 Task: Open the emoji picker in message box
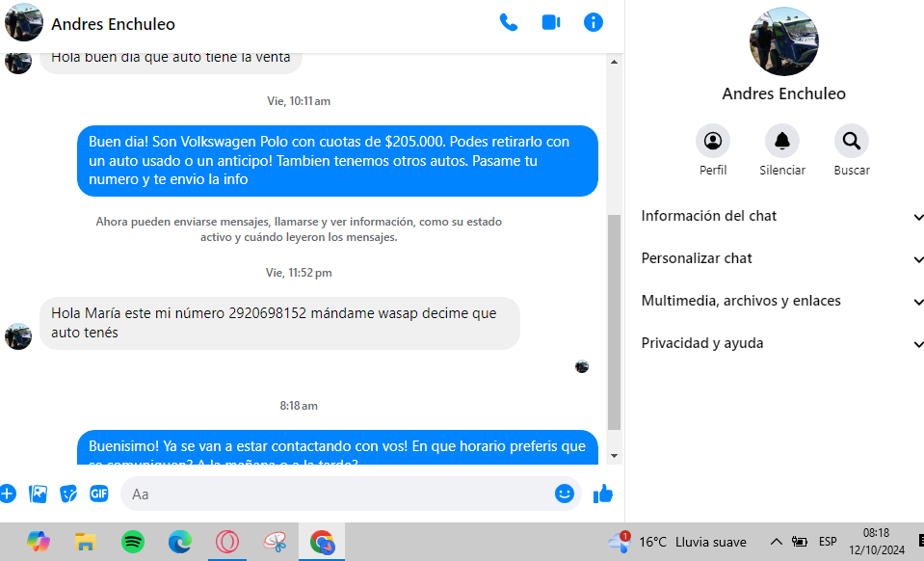(x=565, y=494)
